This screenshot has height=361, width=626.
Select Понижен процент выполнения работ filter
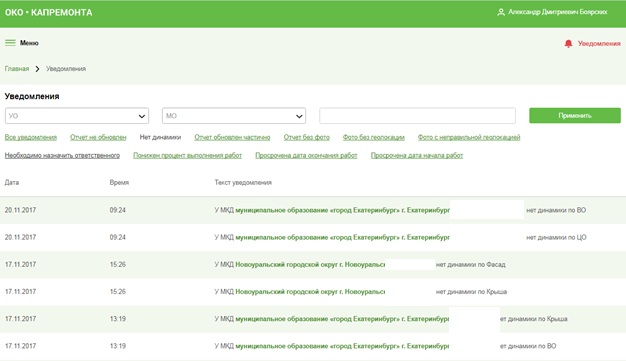pyautogui.click(x=188, y=155)
